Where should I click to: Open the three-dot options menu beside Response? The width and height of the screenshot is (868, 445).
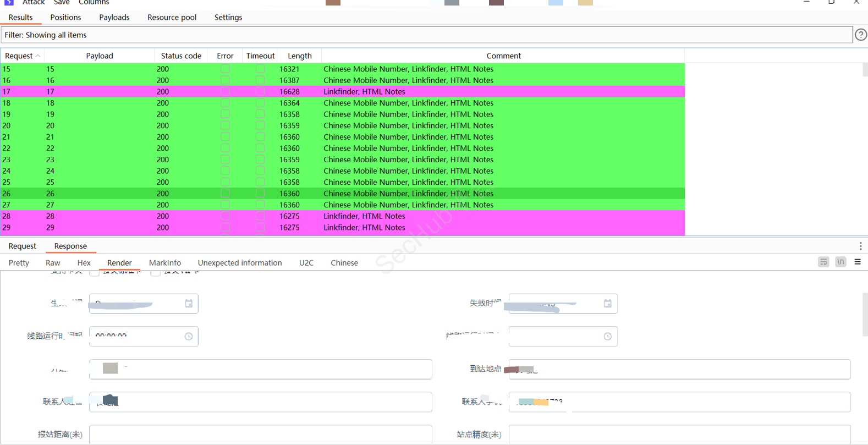click(x=860, y=246)
